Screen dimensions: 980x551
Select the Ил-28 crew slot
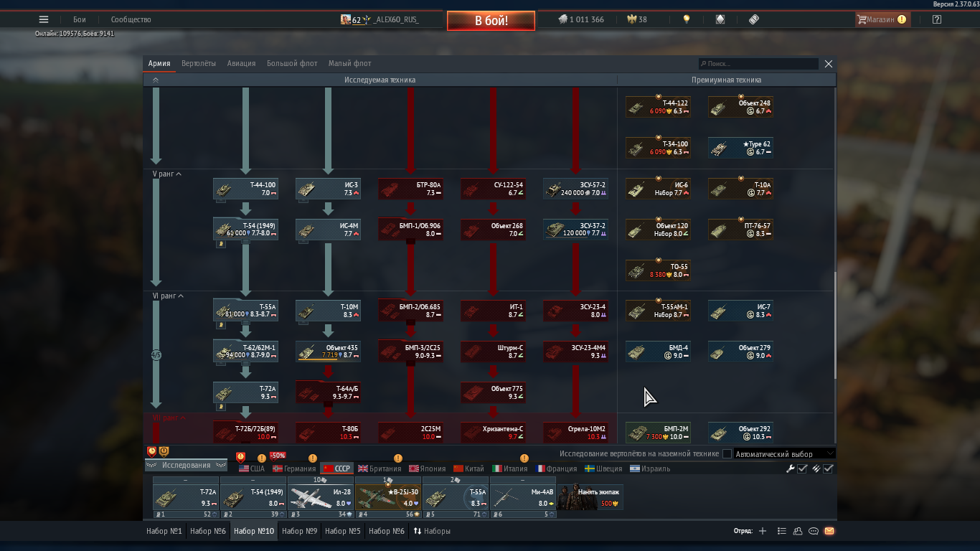point(321,497)
